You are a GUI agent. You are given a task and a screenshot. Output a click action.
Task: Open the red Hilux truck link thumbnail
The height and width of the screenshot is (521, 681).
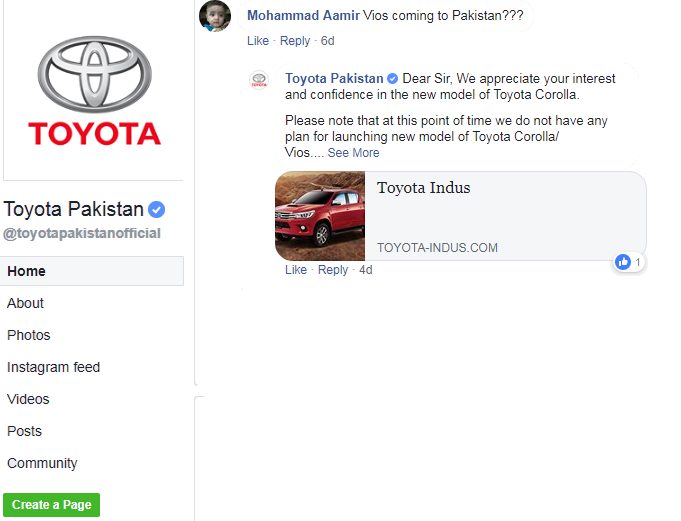click(320, 216)
